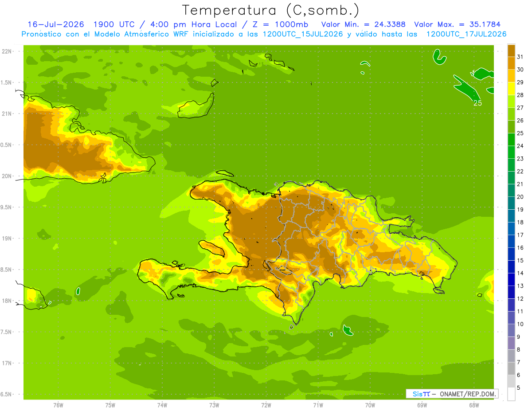Click the '9.5N' latitude axis label
Screen dimensions: 532x411
(7, 207)
